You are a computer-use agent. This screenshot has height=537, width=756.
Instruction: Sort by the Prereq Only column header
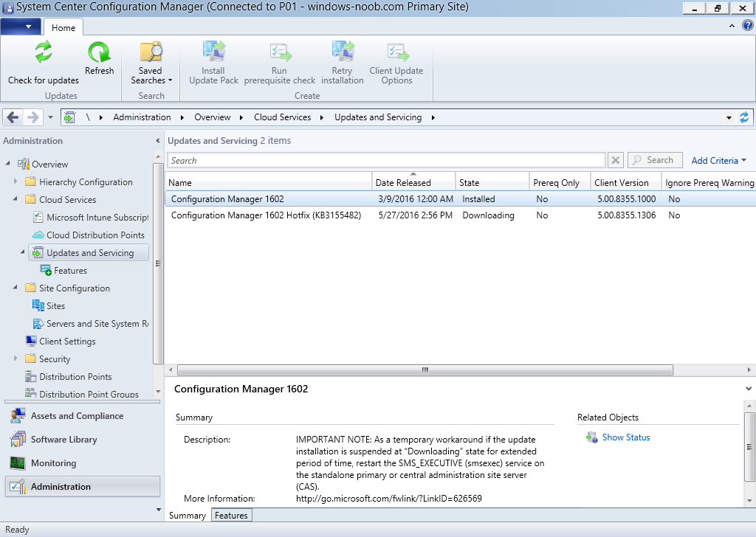tap(560, 182)
